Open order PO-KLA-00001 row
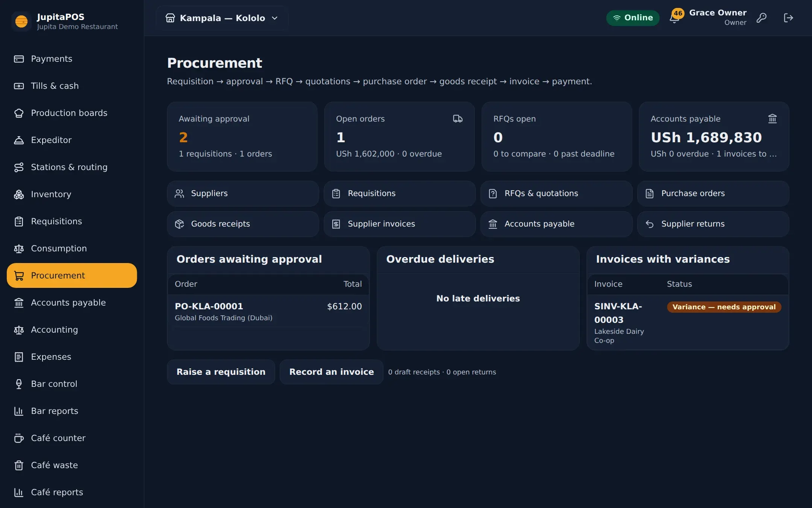The image size is (812, 508). click(268, 311)
